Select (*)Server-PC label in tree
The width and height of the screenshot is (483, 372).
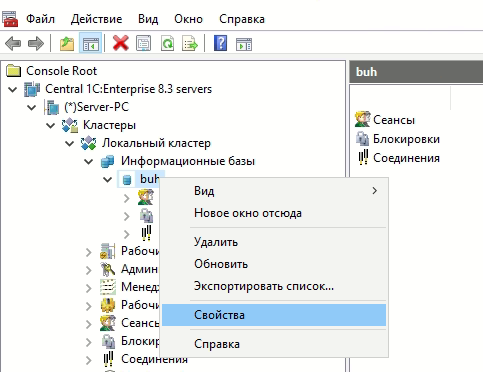click(96, 107)
